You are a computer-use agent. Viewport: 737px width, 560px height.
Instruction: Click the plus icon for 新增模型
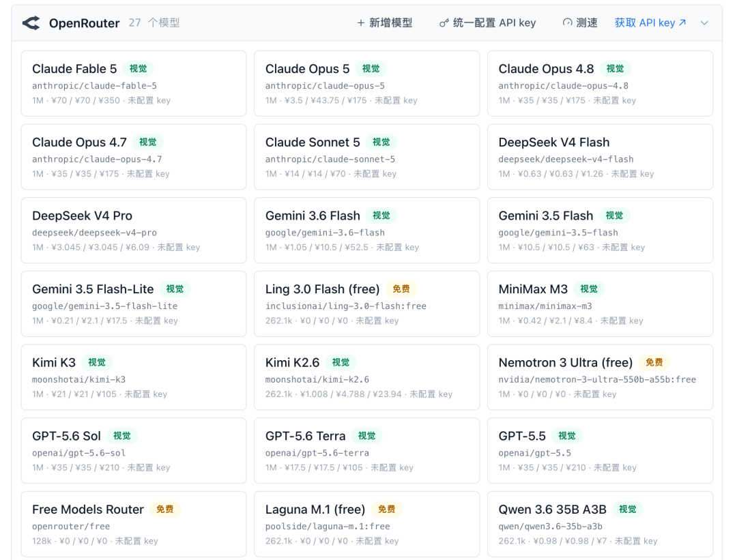tap(361, 23)
